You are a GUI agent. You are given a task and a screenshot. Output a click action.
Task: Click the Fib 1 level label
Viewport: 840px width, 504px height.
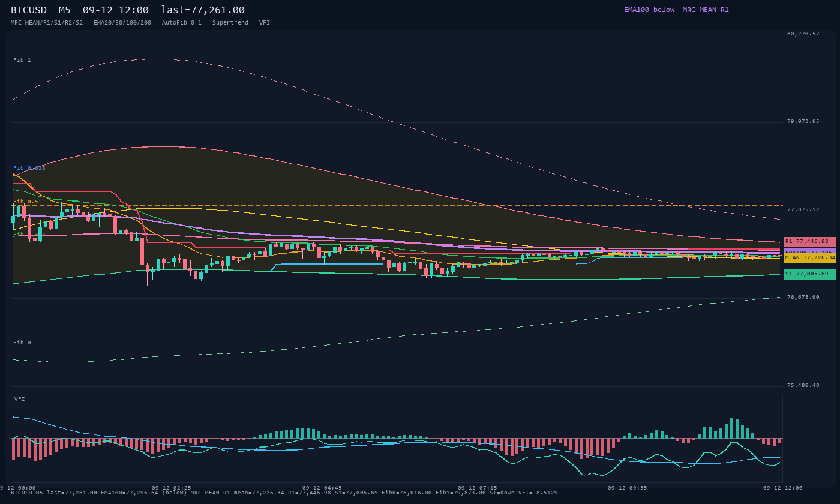(x=22, y=60)
